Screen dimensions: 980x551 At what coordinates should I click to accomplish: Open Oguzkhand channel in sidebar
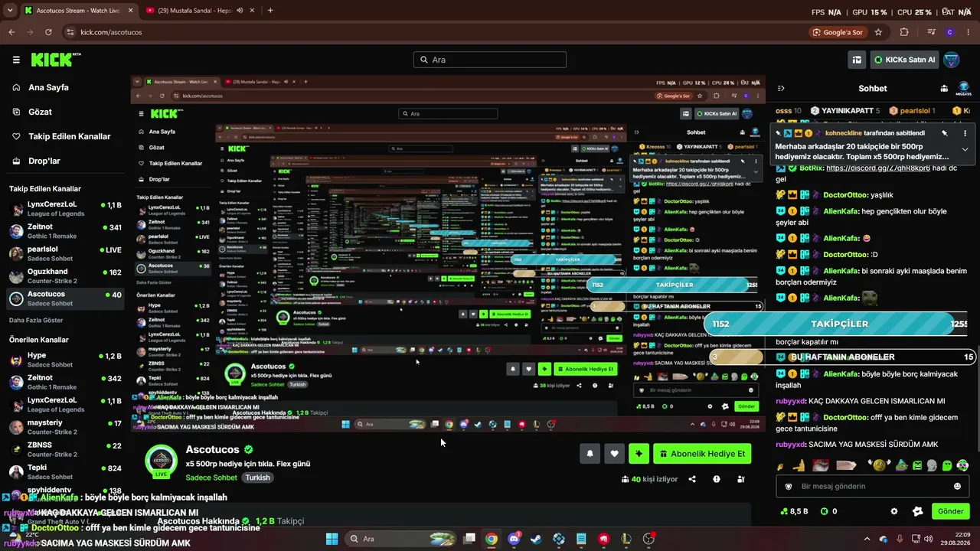[65, 275]
